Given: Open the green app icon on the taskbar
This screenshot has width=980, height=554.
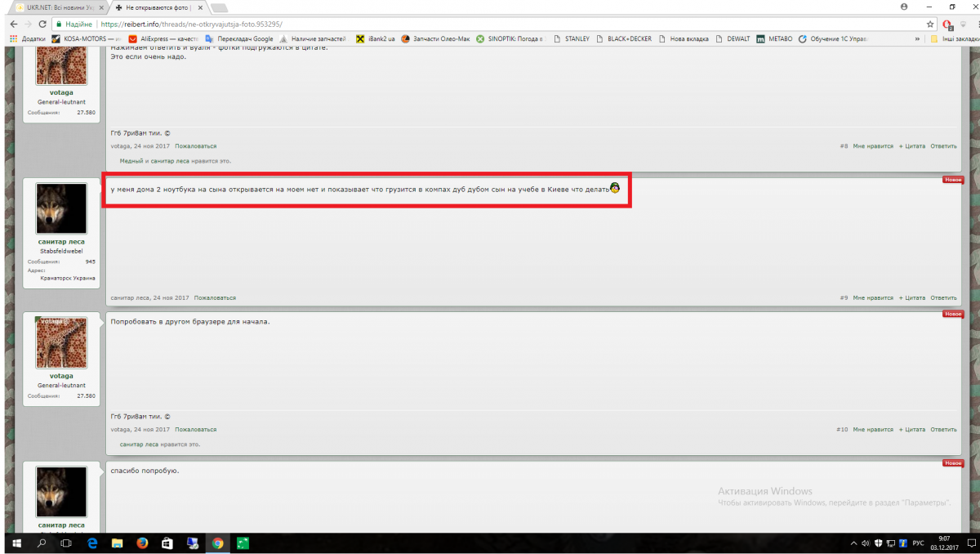Looking at the screenshot, I should pyautogui.click(x=243, y=543).
